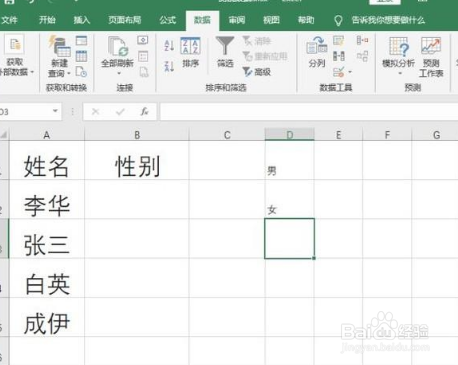Click the Show Queries icon beside 新建查询
458x365 pixels.
coord(81,41)
